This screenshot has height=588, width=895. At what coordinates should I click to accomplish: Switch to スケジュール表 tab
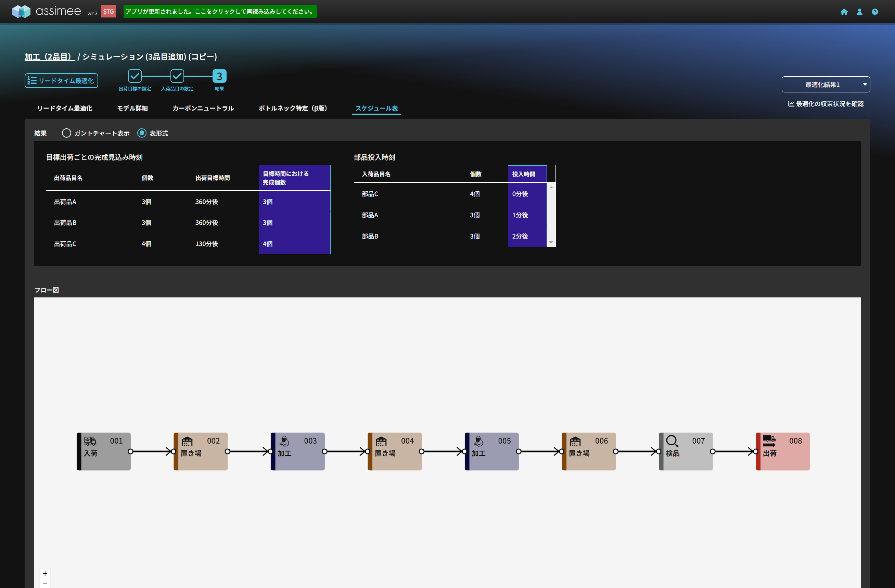pos(377,108)
